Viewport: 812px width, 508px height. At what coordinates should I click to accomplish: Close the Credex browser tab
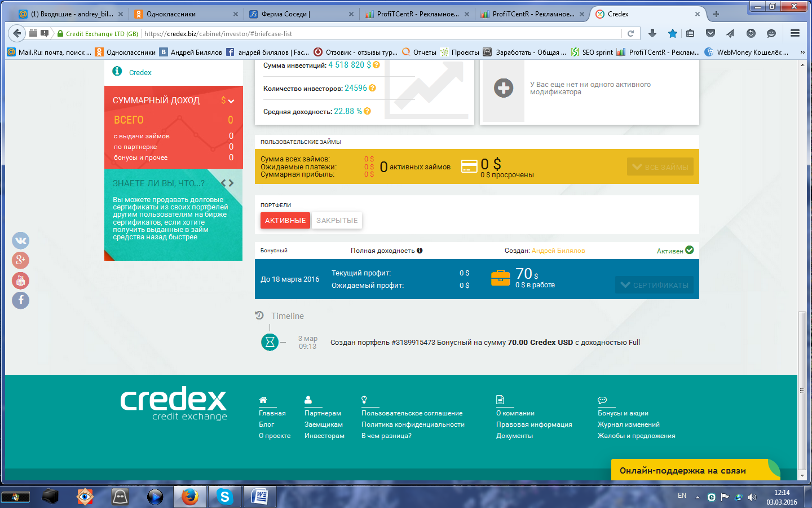tap(698, 14)
